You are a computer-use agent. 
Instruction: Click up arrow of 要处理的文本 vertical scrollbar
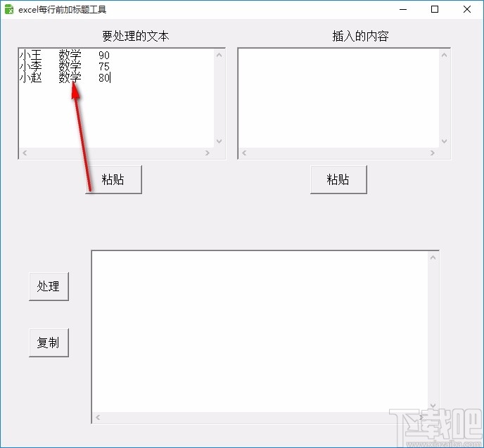[x=219, y=56]
